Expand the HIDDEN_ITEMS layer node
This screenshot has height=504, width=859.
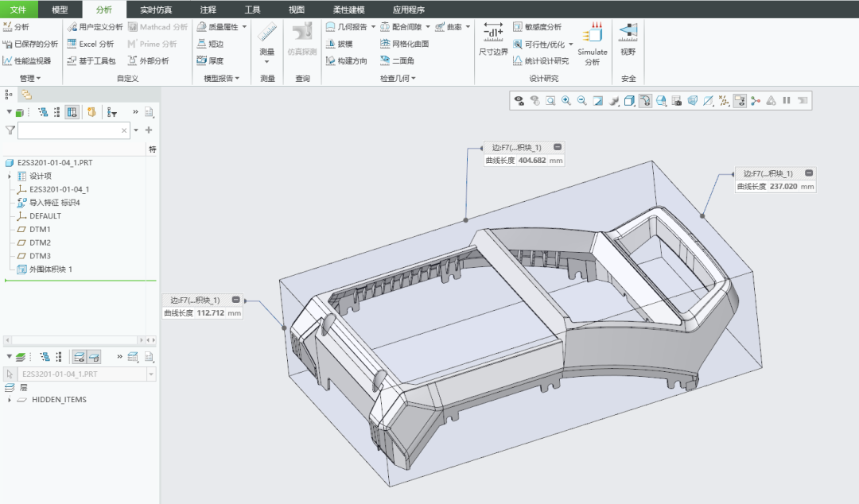pyautogui.click(x=10, y=400)
